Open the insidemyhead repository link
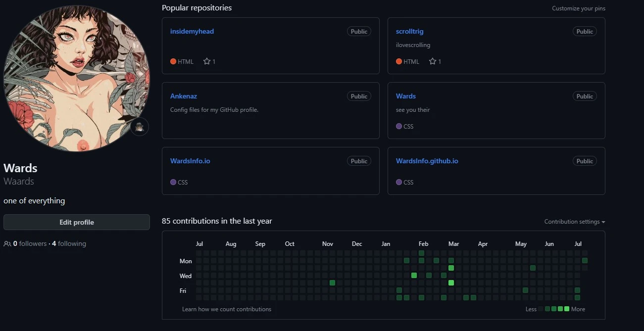Viewport: 644px width, 331px height. (x=192, y=31)
